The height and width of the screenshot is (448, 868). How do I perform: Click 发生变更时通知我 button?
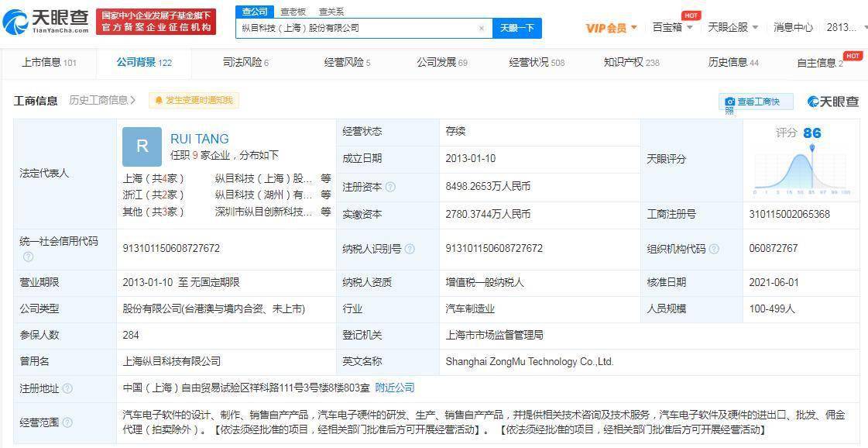point(194,100)
